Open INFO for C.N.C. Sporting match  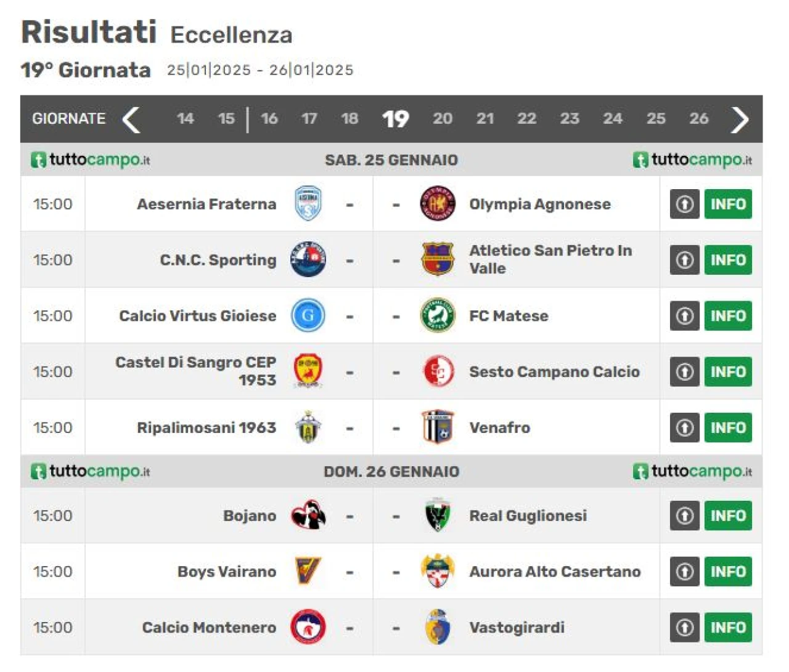pos(728,260)
